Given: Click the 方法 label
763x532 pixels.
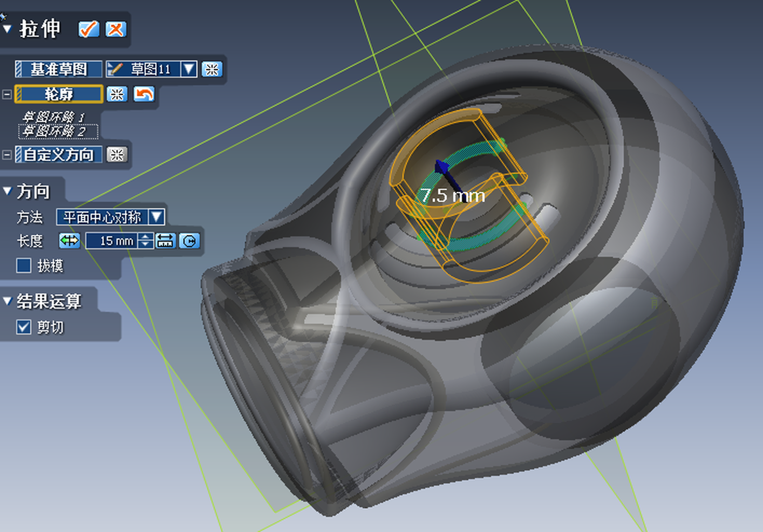Looking at the screenshot, I should 30,217.
